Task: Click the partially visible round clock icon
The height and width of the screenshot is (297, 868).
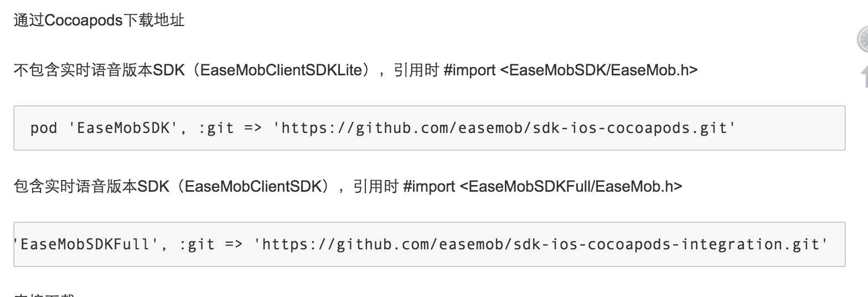Action: (x=862, y=40)
